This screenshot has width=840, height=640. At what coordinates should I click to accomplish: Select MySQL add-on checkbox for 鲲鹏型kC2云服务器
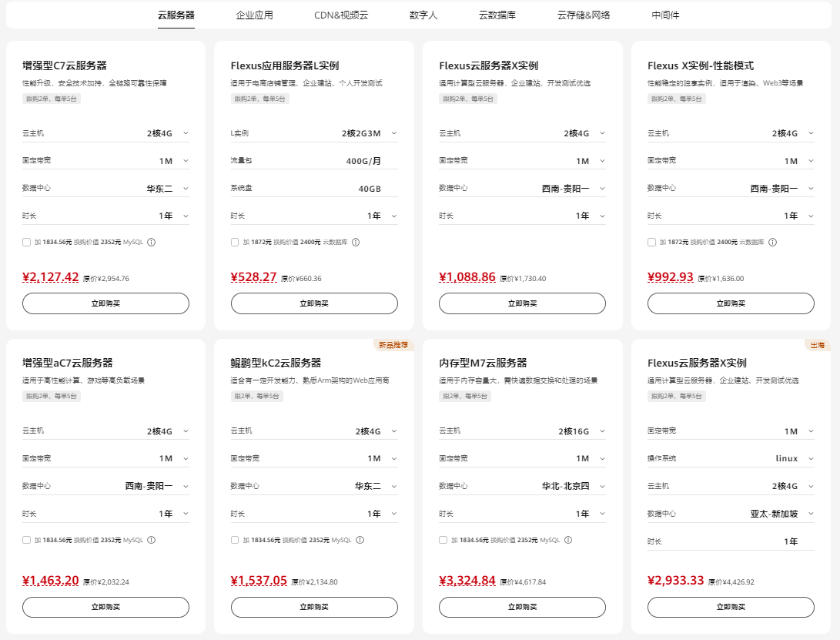click(235, 540)
